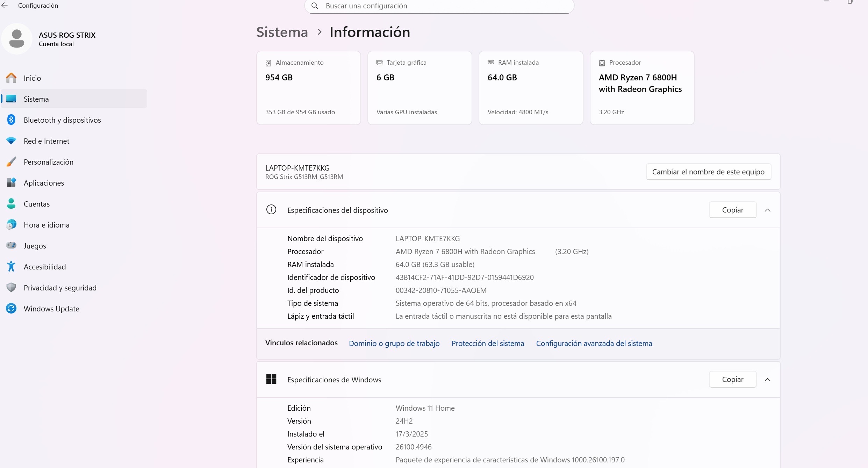Click the product ID 00342-20810-71055-AAOEM
This screenshot has height=468, width=868.
441,290
